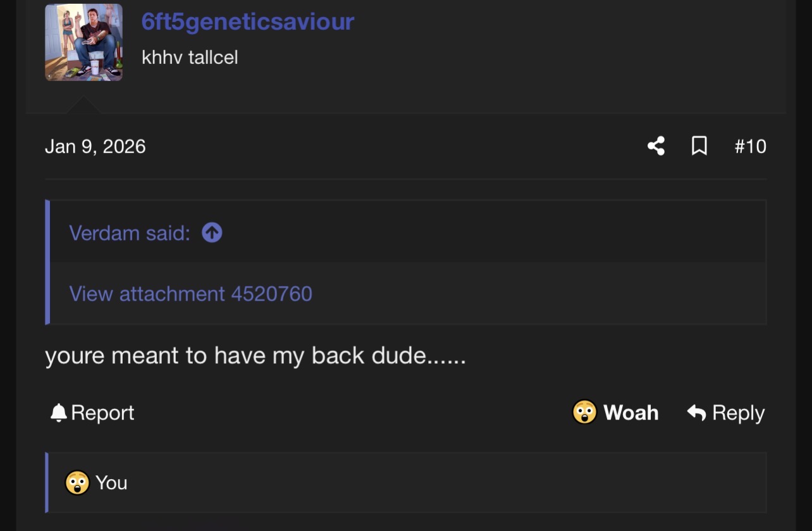Click the Report text label
The image size is (812, 531).
pyautogui.click(x=102, y=413)
